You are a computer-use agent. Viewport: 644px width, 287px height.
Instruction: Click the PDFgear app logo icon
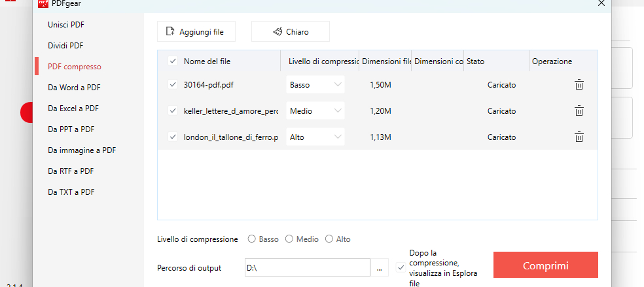[43, 4]
